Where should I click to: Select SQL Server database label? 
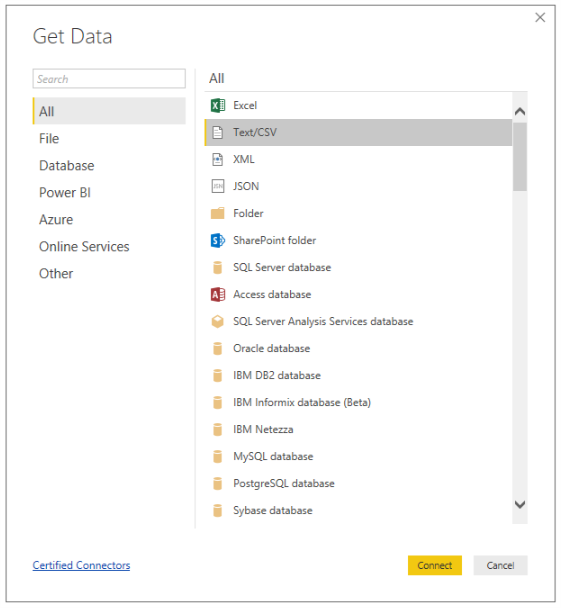pyautogui.click(x=282, y=268)
